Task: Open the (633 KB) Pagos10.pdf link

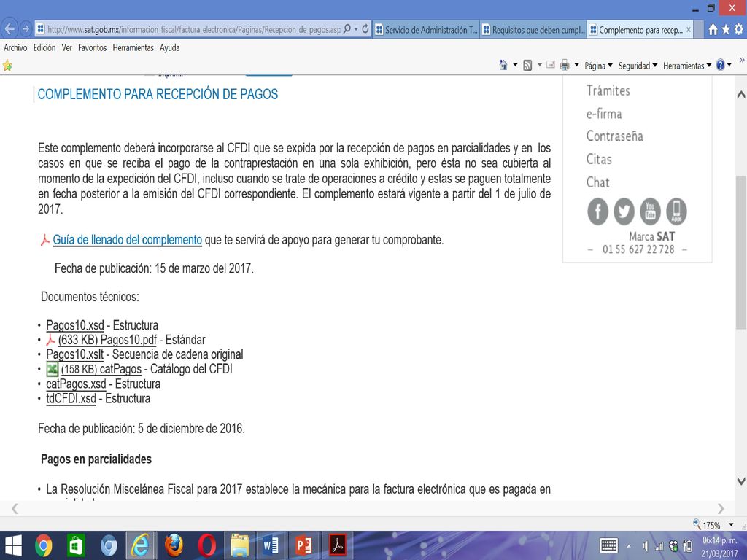Action: point(107,340)
